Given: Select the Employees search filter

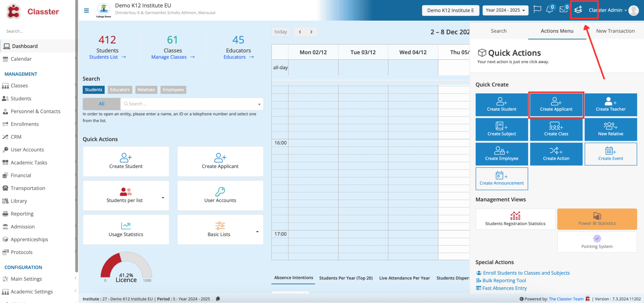Looking at the screenshot, I should pyautogui.click(x=173, y=90).
